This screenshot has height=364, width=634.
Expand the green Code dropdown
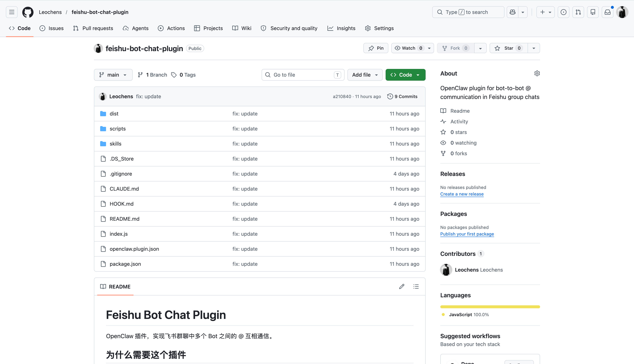[405, 75]
